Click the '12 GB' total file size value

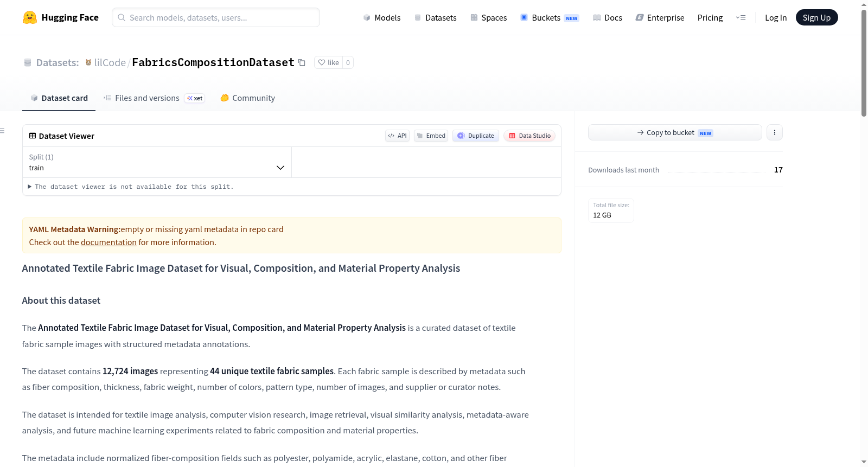click(602, 215)
